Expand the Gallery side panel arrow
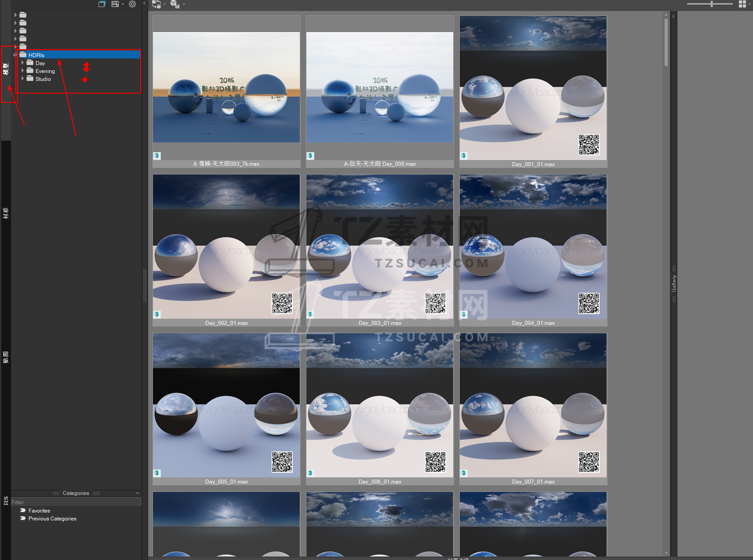The image size is (753, 560). point(673,16)
